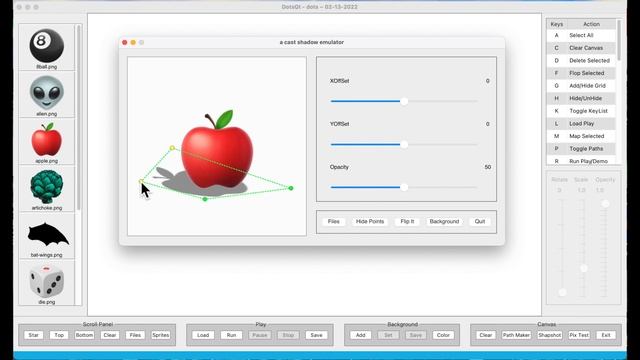Click the key list vertical scrollbar
This screenshot has height=360, width=640.
[x=619, y=40]
